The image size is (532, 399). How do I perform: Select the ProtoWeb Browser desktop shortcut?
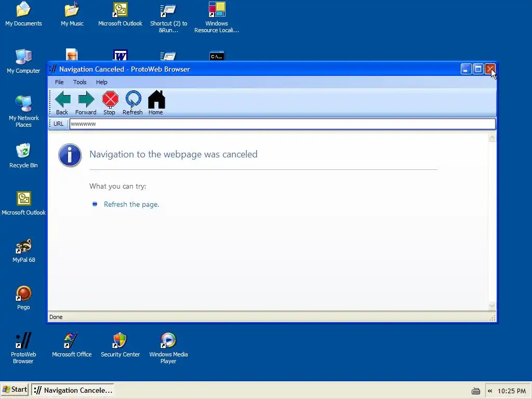(x=23, y=348)
